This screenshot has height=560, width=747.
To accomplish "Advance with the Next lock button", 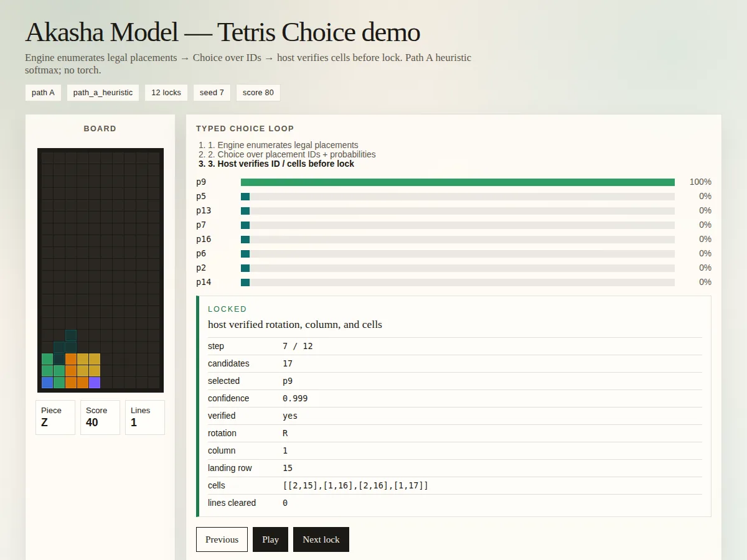I will point(321,539).
